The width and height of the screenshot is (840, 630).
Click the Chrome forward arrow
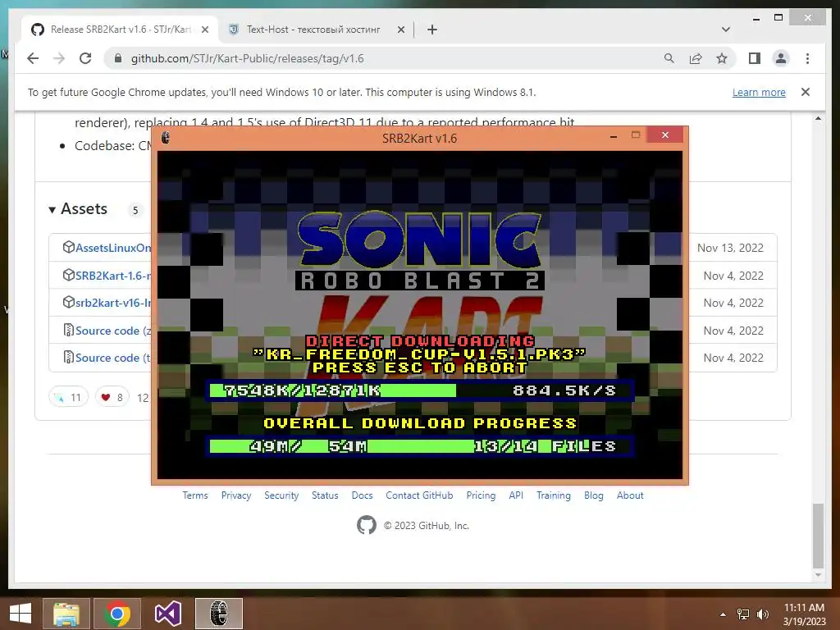(59, 58)
